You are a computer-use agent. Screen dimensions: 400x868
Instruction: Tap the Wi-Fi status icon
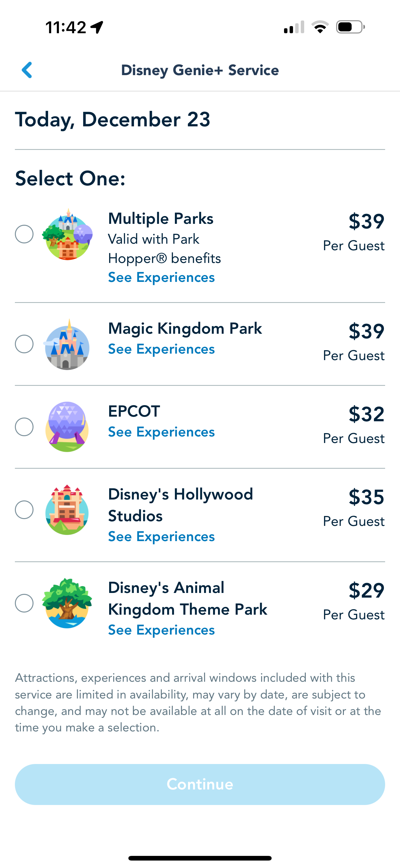[320, 27]
